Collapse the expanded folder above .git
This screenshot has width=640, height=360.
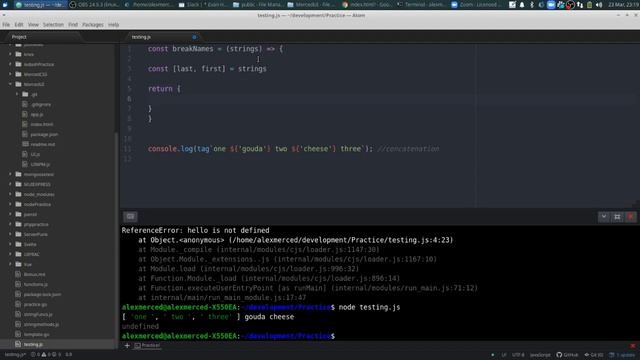pos(11,84)
